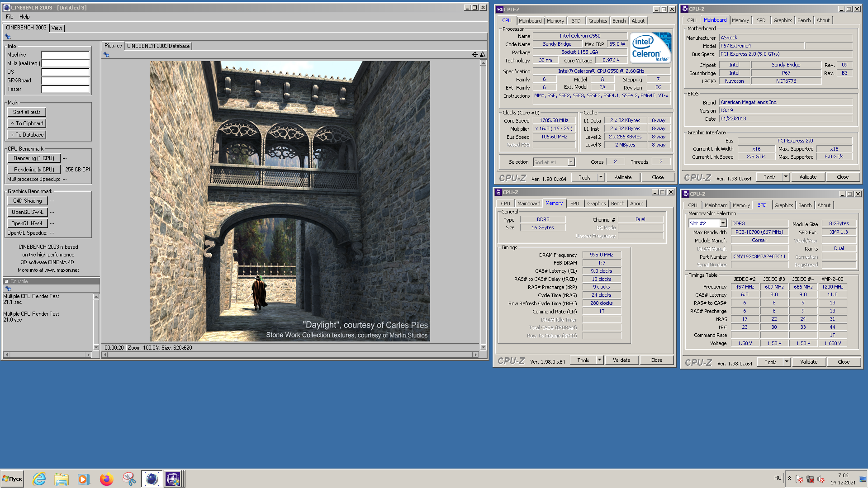Click the zoom triangle icon in Pictures panel
The image size is (868, 488).
click(x=483, y=54)
